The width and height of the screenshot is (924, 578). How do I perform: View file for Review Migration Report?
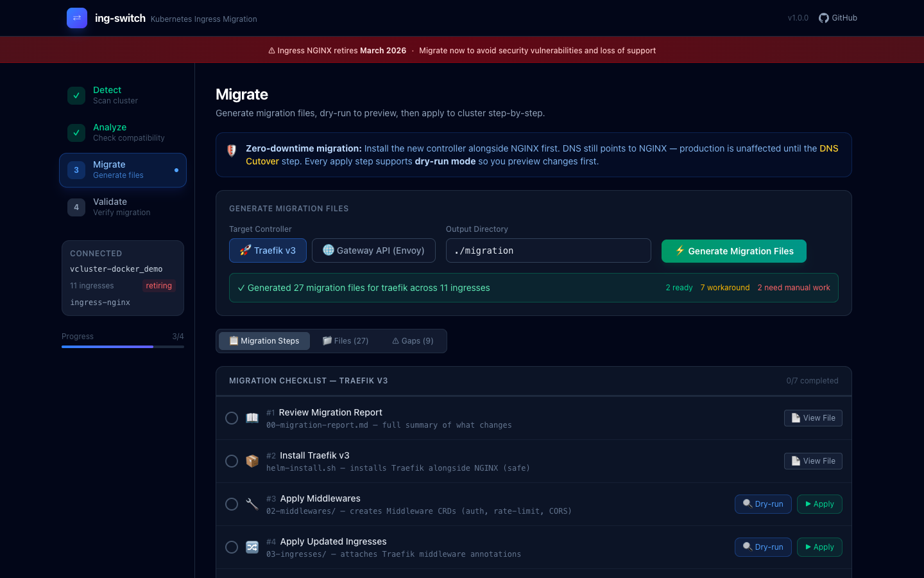click(x=813, y=418)
